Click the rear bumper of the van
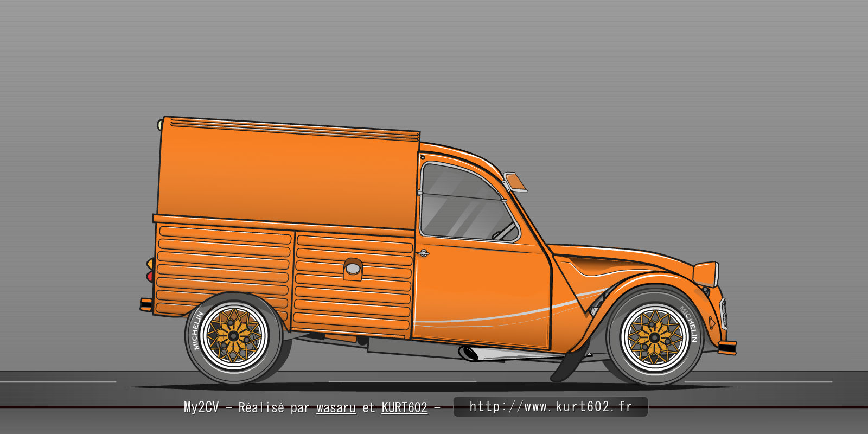Viewport: 868px width, 434px height. coord(145,304)
